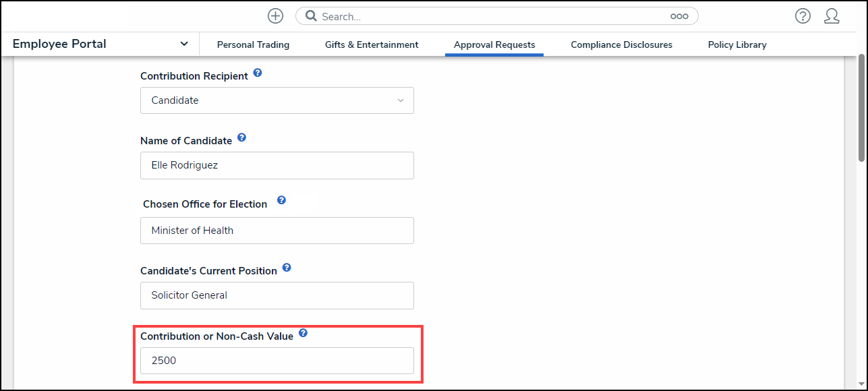Expand the Employee Portal dropdown
868x391 pixels.
184,44
